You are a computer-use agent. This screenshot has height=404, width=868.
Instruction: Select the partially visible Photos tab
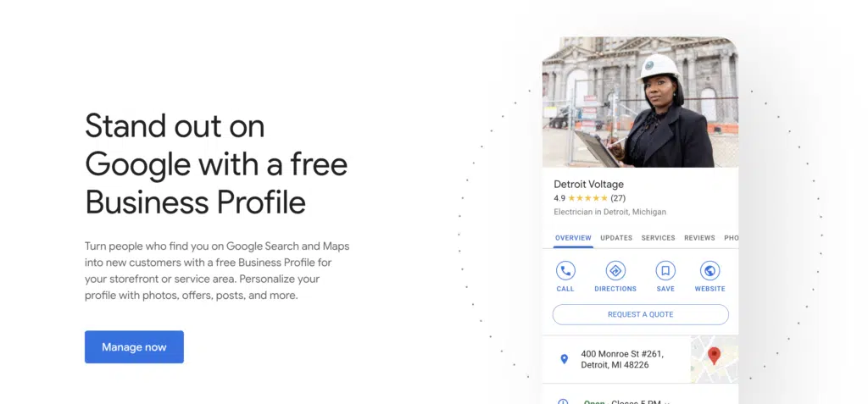(x=731, y=238)
